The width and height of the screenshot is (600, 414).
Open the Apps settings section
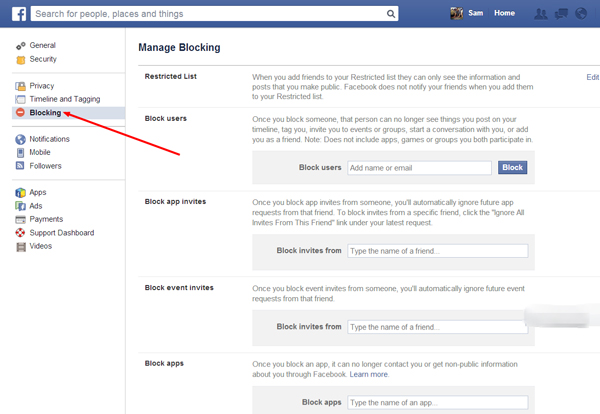tap(38, 192)
